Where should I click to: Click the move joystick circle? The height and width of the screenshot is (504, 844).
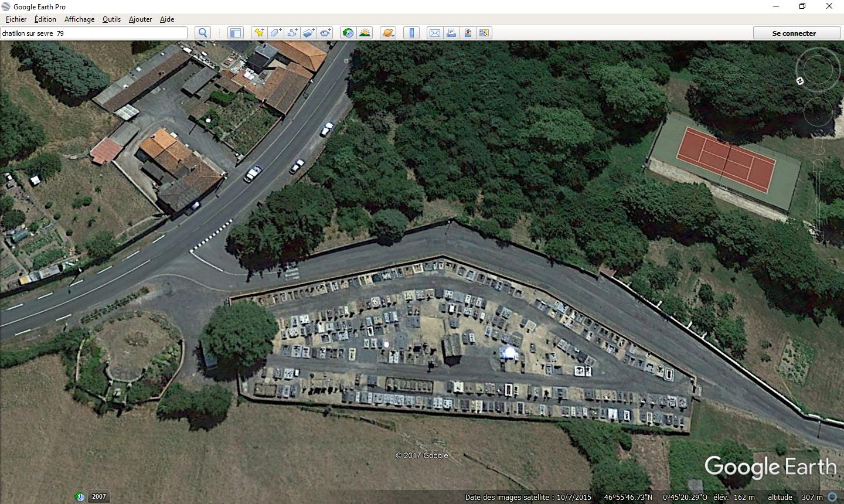click(x=818, y=113)
